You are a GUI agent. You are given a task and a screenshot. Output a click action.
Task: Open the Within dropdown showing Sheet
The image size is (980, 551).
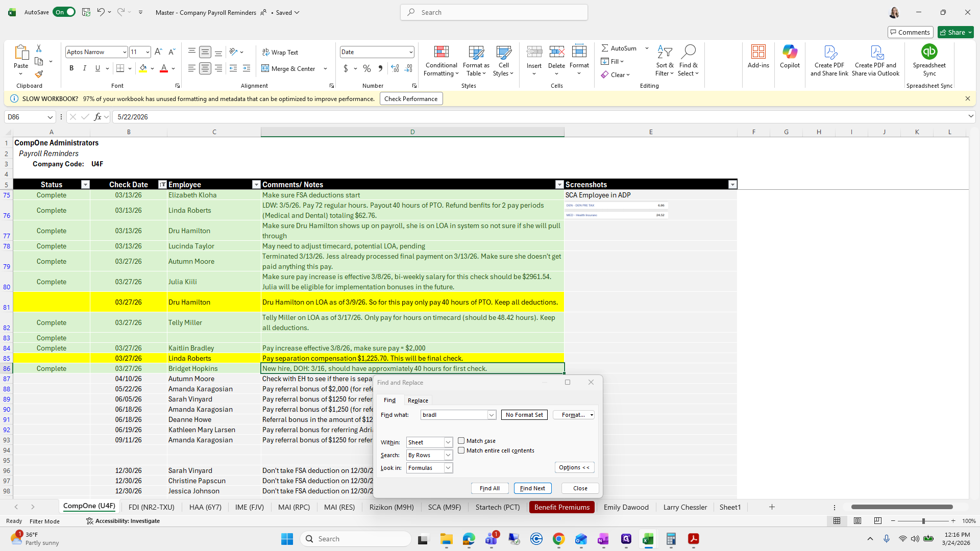pos(447,442)
